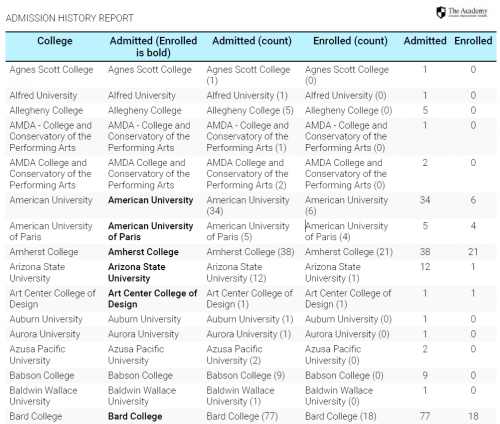Image resolution: width=500 pixels, height=424 pixels.
Task: Select enrolled number 18 in Bard College row
Action: click(x=473, y=416)
